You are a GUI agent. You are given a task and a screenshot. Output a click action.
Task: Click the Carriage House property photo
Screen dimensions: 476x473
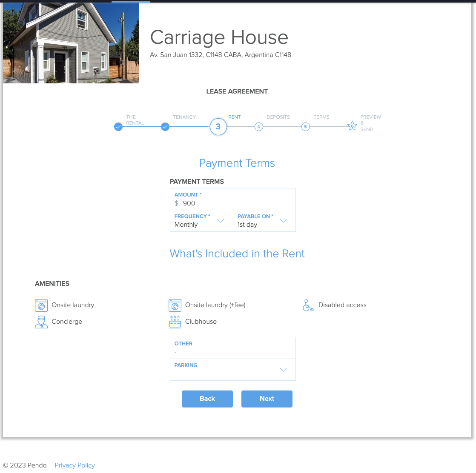click(71, 43)
